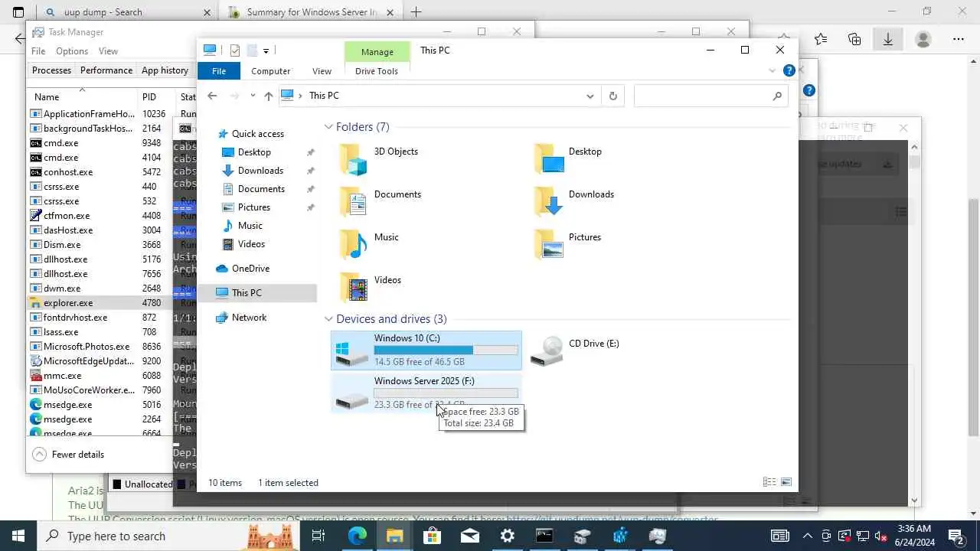
Task: Open Task Manager Options menu
Action: (x=72, y=51)
